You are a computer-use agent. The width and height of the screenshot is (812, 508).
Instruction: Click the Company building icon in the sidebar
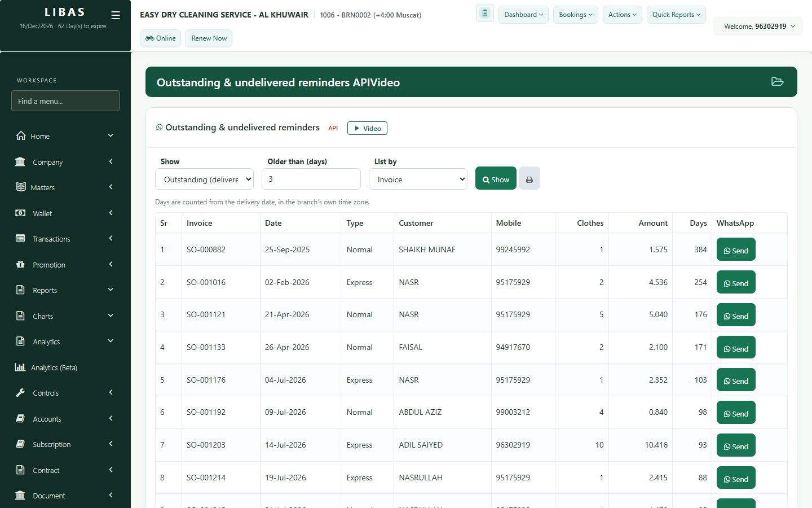click(20, 162)
